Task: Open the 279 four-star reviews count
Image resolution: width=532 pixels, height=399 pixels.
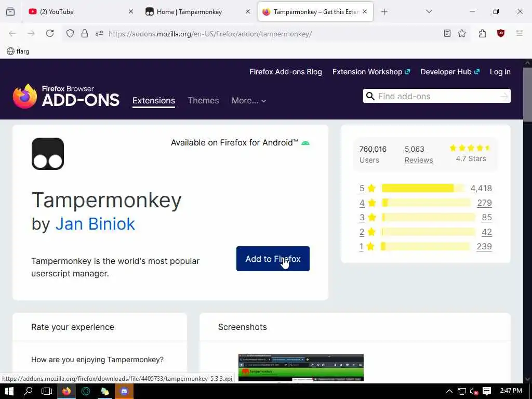Action: click(x=484, y=203)
